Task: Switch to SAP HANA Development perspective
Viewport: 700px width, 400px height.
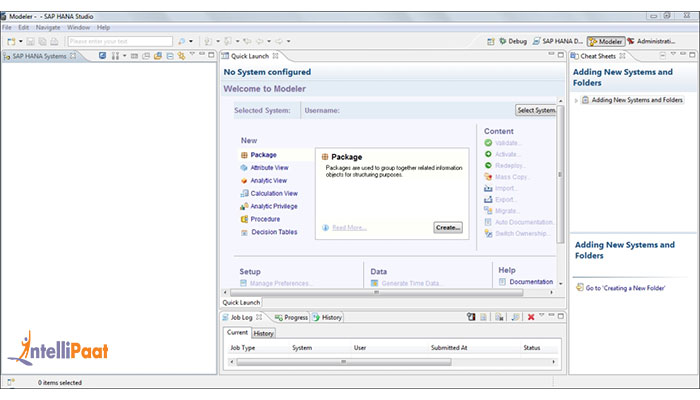Action: 558,41
